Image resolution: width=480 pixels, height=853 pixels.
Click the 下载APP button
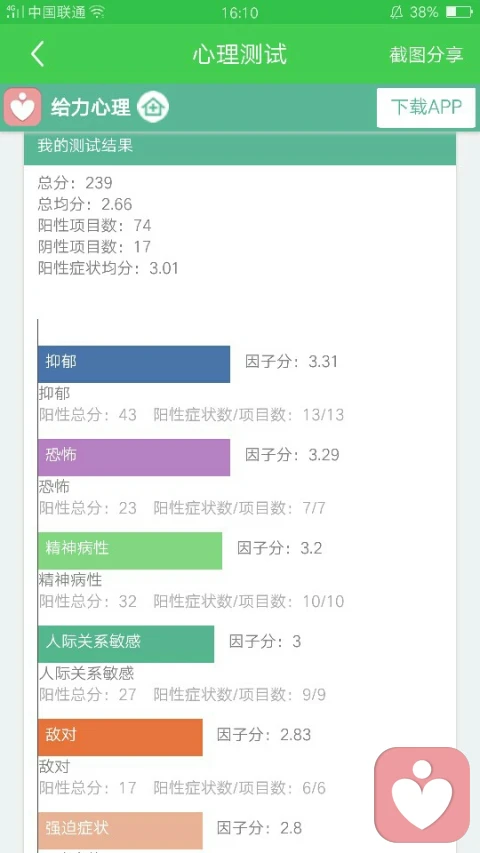[426, 108]
